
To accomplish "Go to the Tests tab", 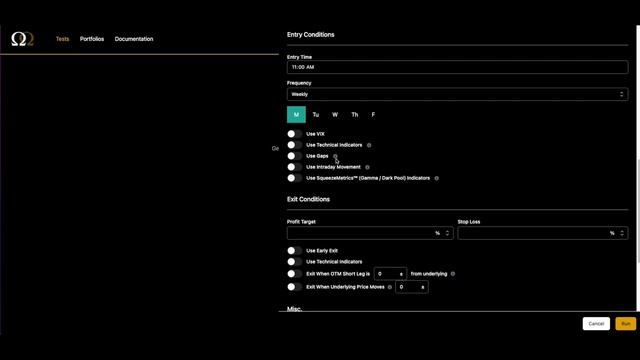I will [x=62, y=39].
